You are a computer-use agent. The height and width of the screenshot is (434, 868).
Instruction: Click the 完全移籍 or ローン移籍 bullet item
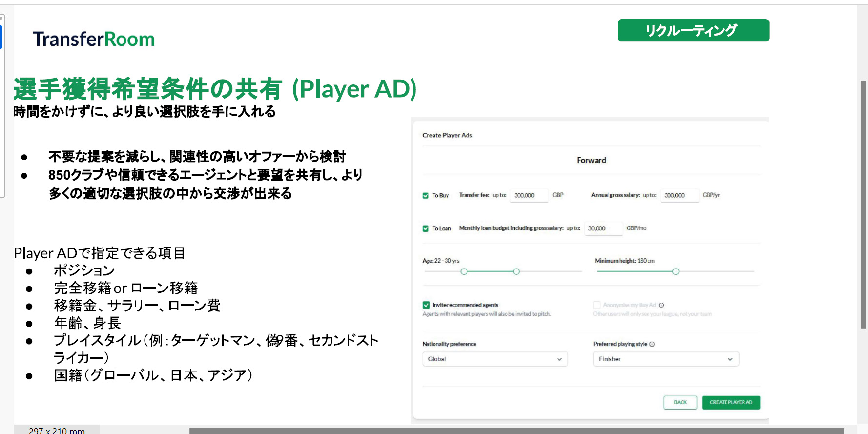click(x=126, y=288)
